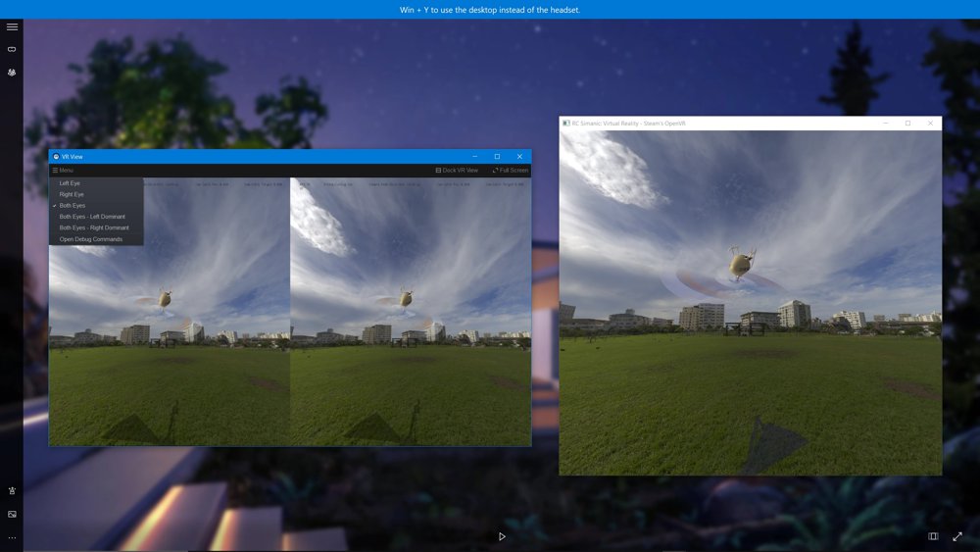Click the expand arrows icon at the bottom right
The image size is (980, 552).
957,536
